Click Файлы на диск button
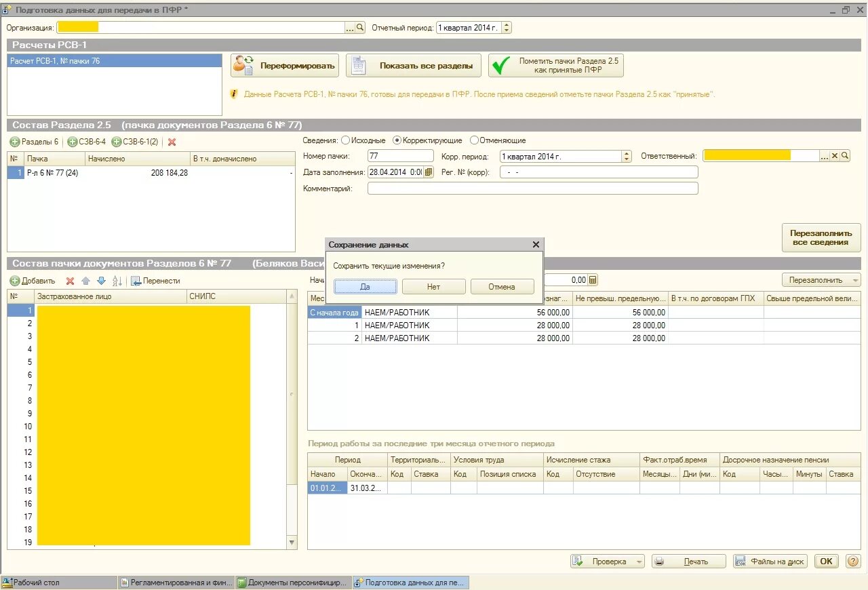The image size is (868, 590). [770, 562]
